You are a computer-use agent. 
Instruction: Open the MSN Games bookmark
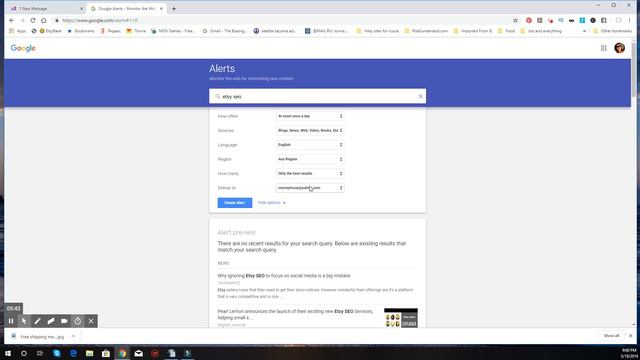point(173,31)
